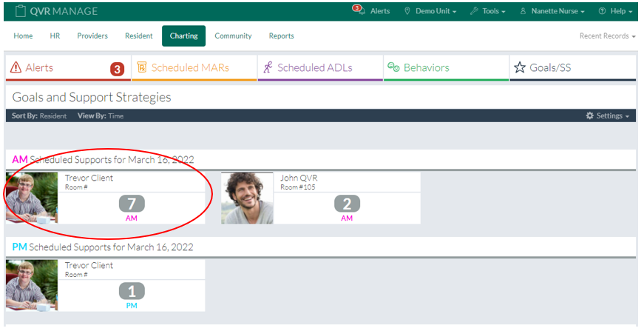
Task: Open Trevor Client's 7 AM supports count
Action: tap(132, 204)
